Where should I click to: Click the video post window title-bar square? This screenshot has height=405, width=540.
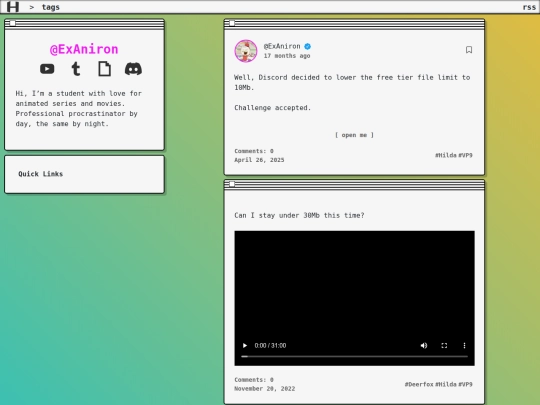coord(232,184)
